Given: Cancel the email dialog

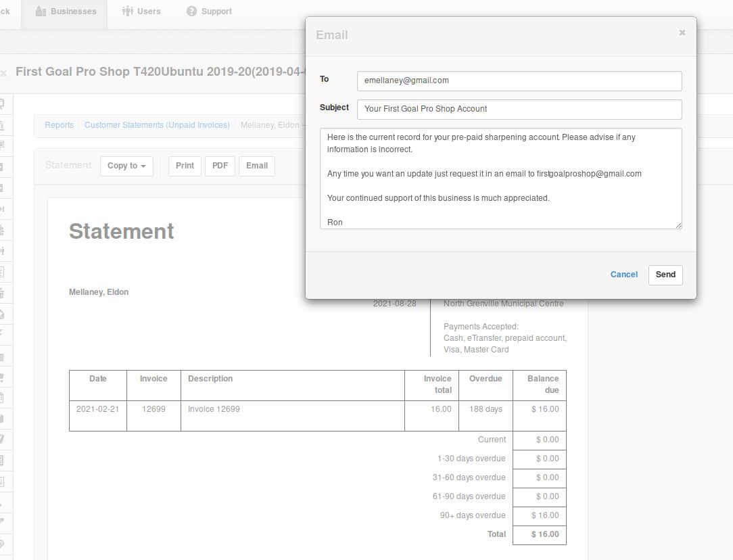Looking at the screenshot, I should [x=623, y=275].
